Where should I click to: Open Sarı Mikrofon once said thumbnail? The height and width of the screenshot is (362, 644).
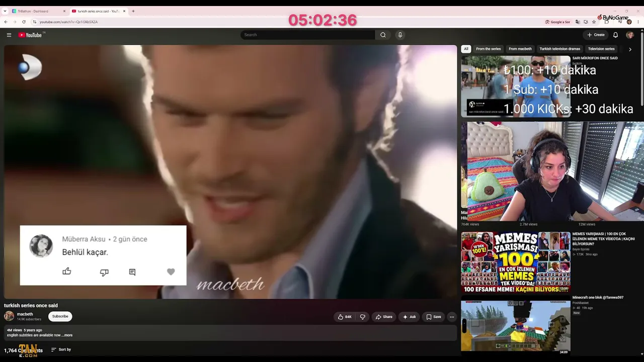coord(516,86)
